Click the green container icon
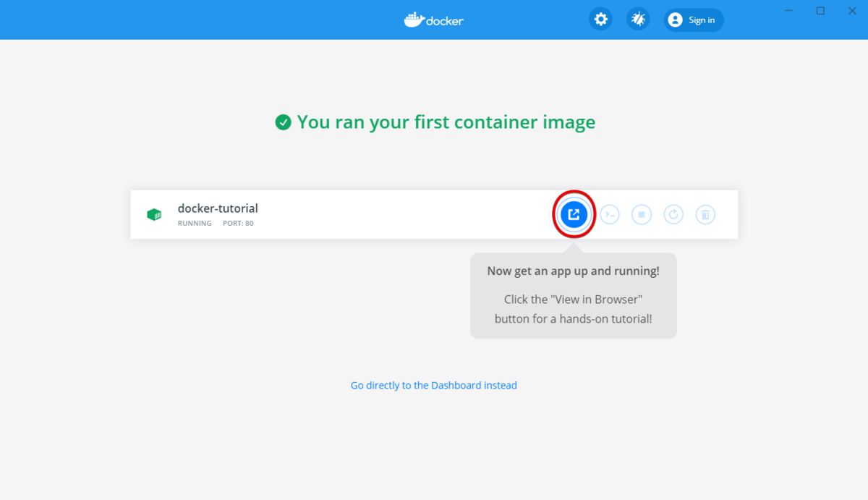 pyautogui.click(x=154, y=214)
